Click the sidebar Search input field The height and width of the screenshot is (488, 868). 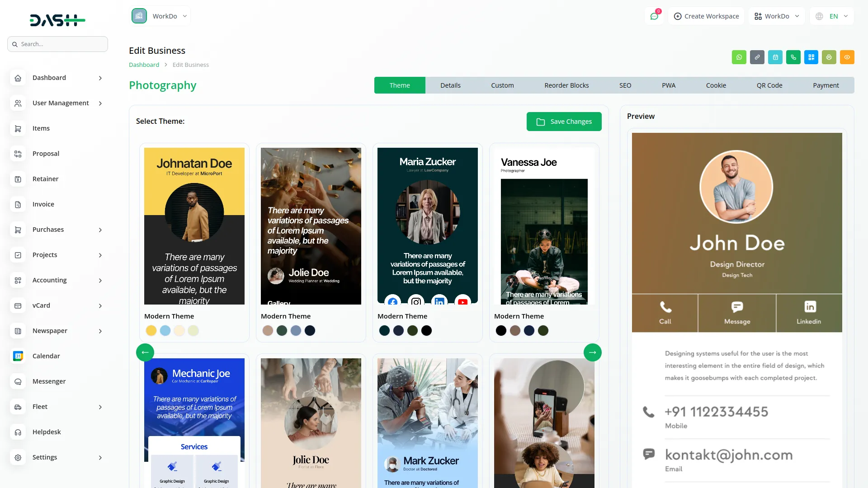tap(57, 44)
